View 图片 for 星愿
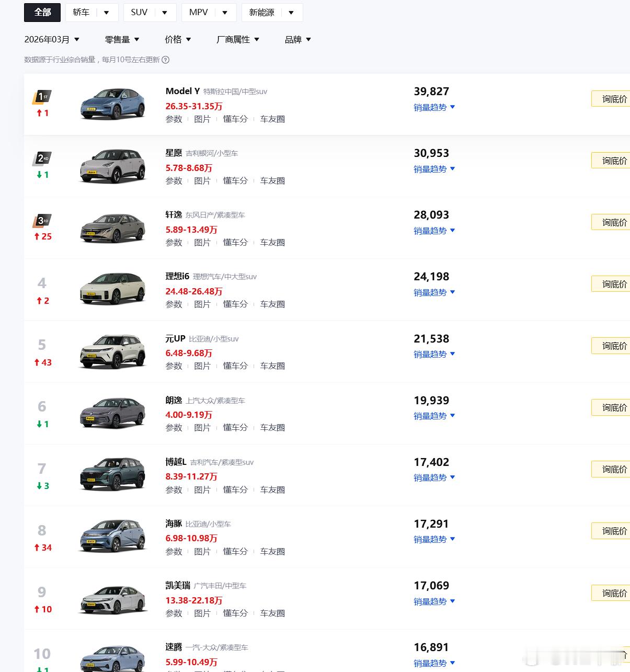This screenshot has height=672, width=630. pyautogui.click(x=203, y=180)
